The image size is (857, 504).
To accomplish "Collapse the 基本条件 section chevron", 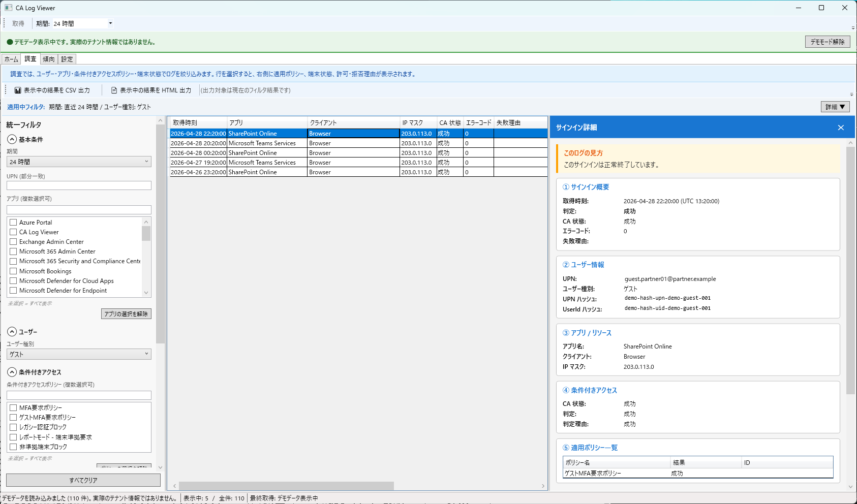I will [x=12, y=139].
